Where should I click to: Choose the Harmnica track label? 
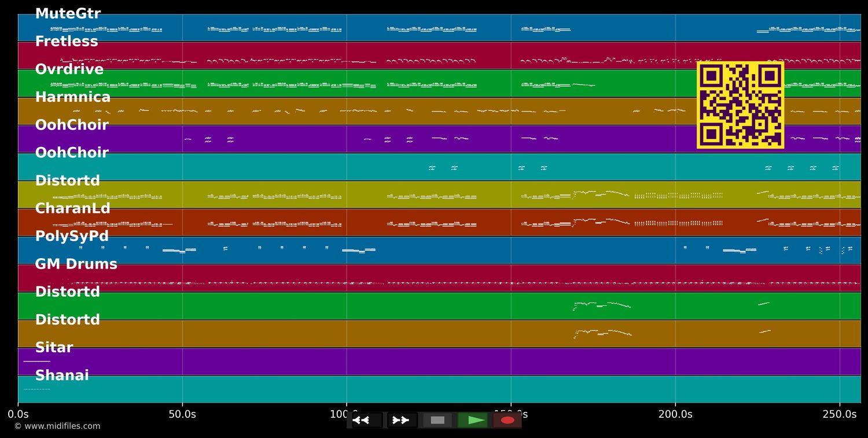[x=73, y=97]
